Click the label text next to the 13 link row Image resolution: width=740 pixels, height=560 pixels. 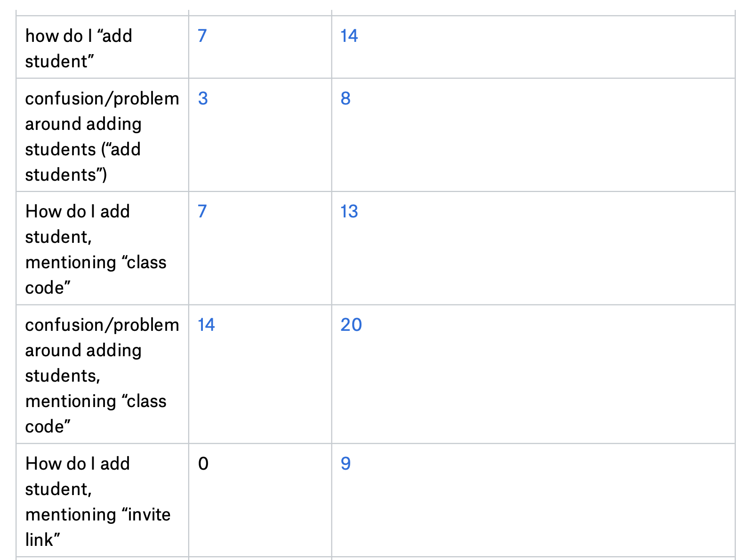96,249
